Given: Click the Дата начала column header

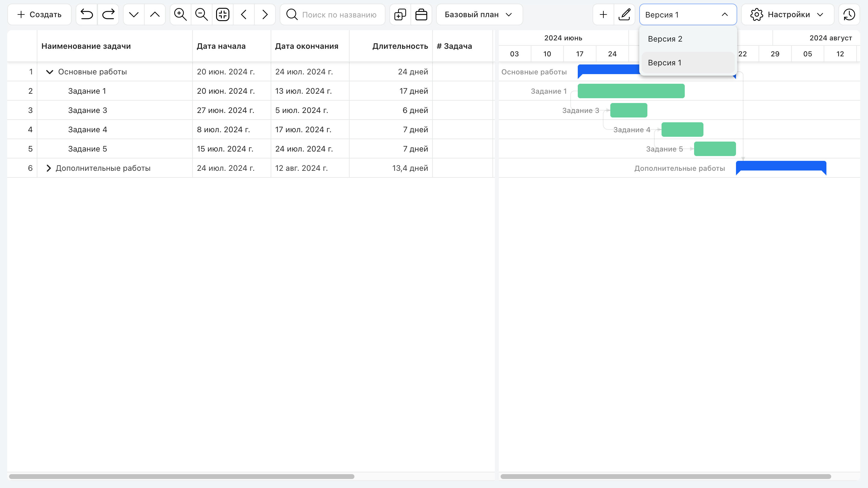Looking at the screenshot, I should pos(231,46).
